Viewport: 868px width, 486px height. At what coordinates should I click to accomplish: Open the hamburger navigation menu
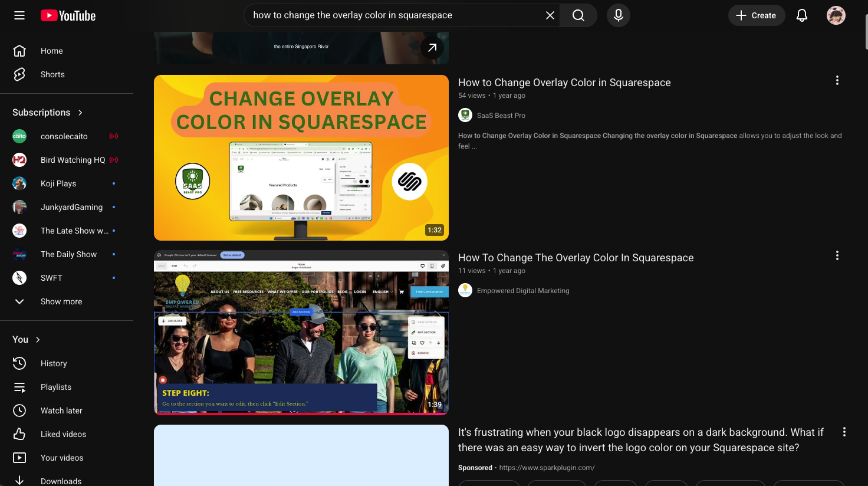(x=19, y=15)
